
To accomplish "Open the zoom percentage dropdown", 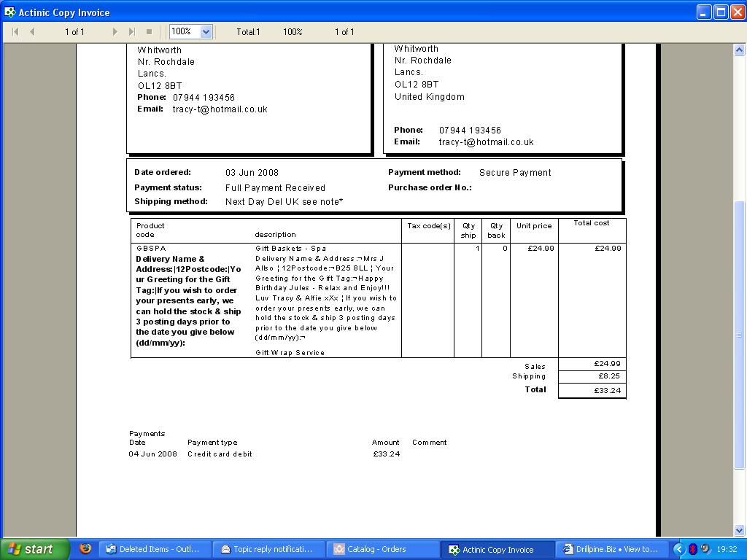I will [x=206, y=32].
